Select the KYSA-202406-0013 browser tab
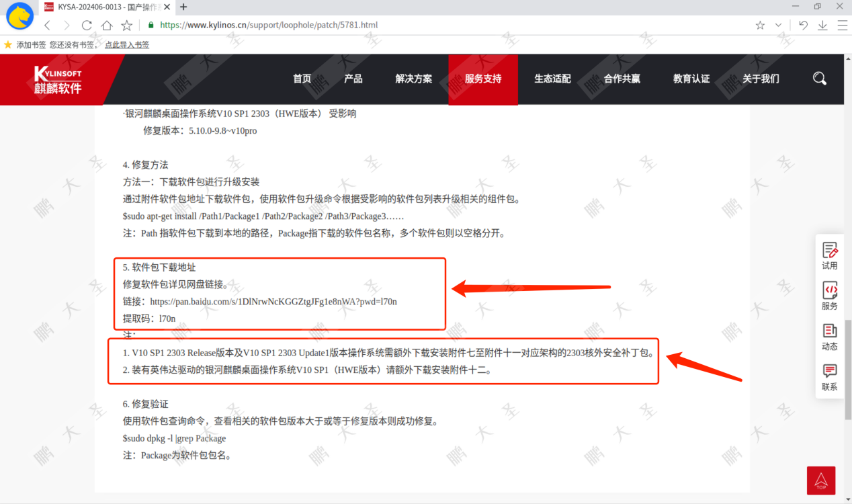 108,7
